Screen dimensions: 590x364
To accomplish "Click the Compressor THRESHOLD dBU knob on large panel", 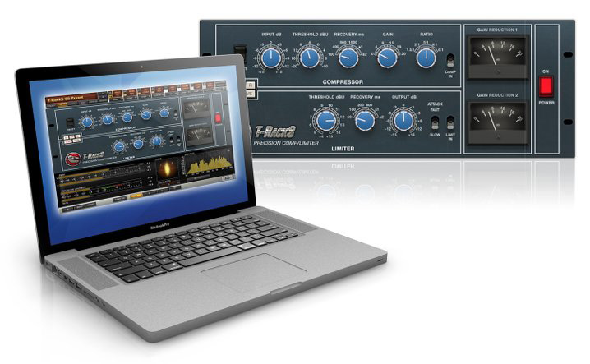I will click(x=310, y=58).
